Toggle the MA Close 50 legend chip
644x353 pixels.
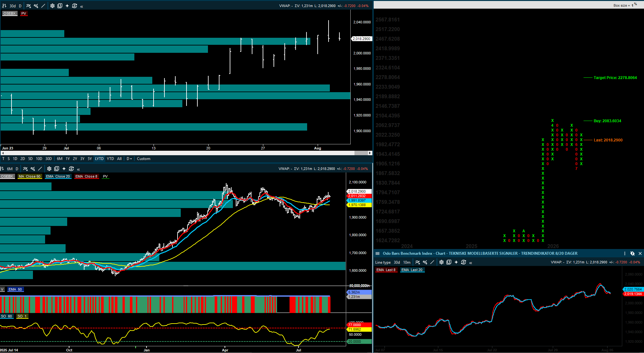pyautogui.click(x=30, y=176)
